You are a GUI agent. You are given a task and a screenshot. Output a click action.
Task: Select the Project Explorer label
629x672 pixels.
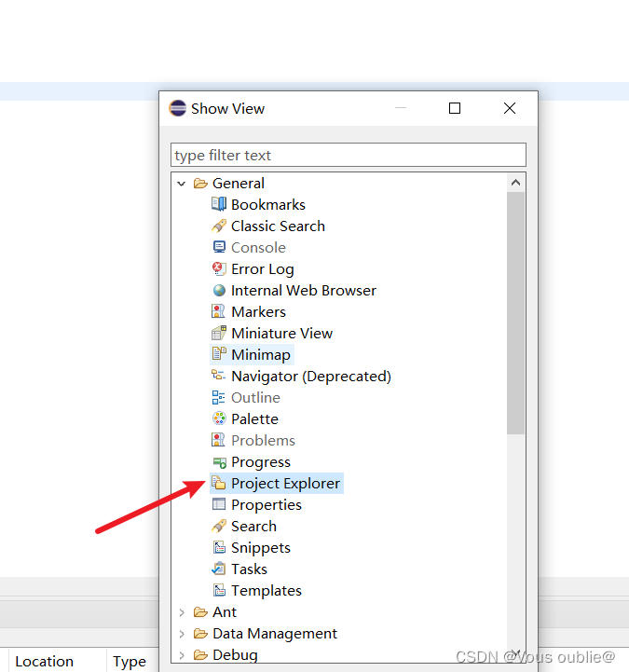(x=285, y=484)
